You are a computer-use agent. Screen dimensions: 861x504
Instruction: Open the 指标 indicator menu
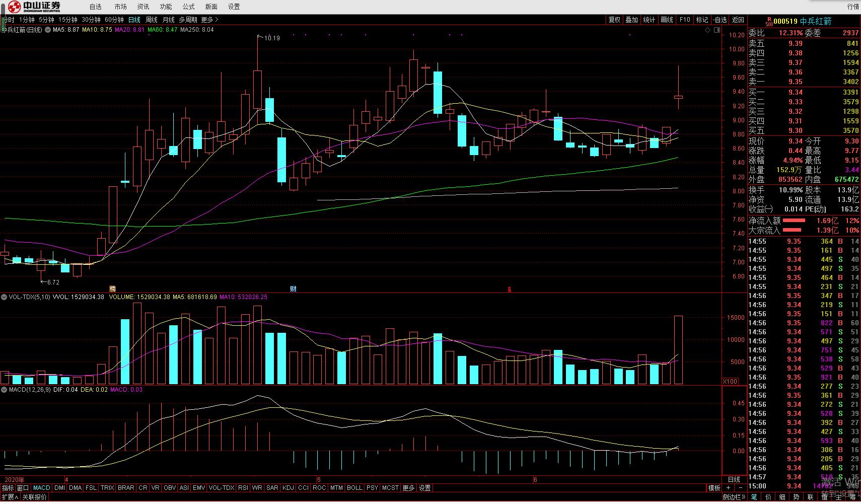(8, 488)
